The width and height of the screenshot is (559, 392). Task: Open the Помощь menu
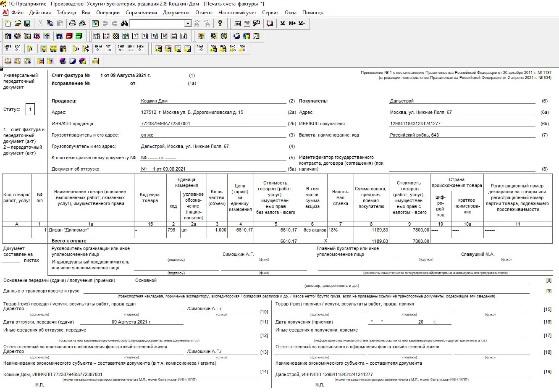pyautogui.click(x=313, y=13)
